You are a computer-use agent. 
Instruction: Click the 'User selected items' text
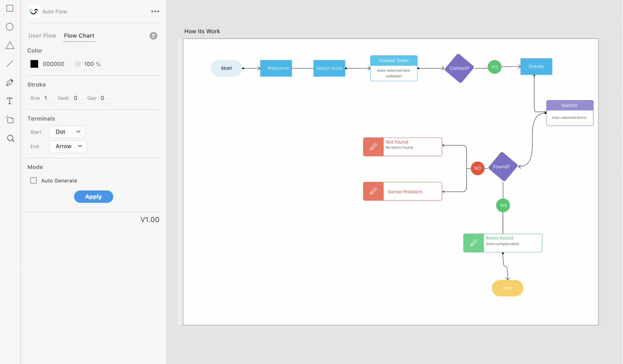coord(569,118)
